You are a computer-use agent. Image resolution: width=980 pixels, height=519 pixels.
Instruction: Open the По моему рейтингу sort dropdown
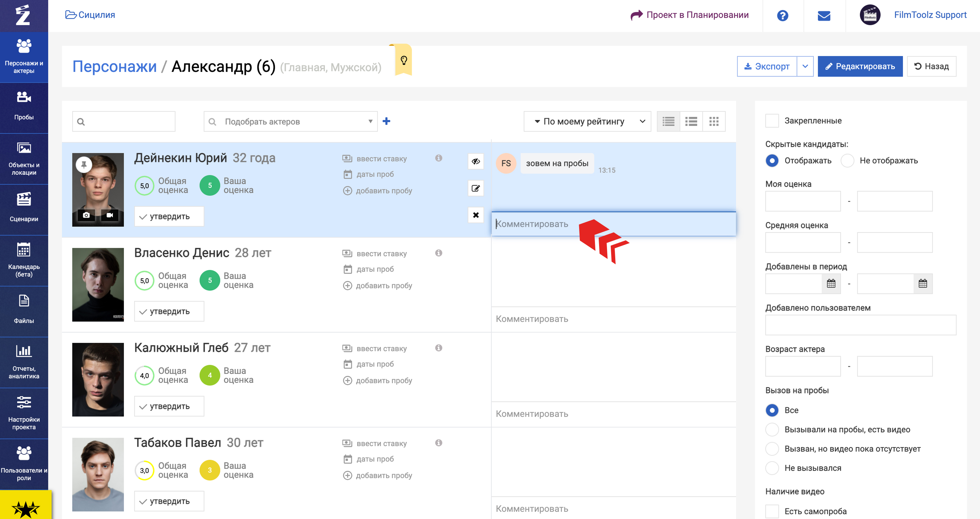587,121
